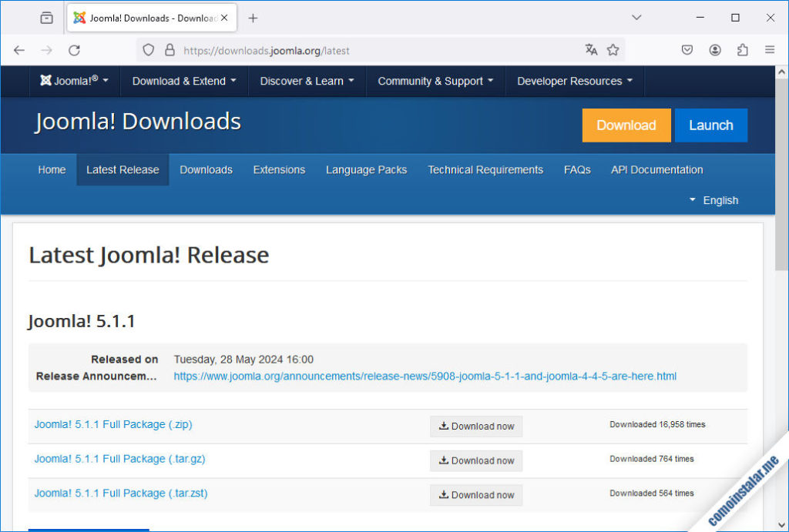Click the tracking protection shield icon
The image size is (789, 532).
point(147,49)
